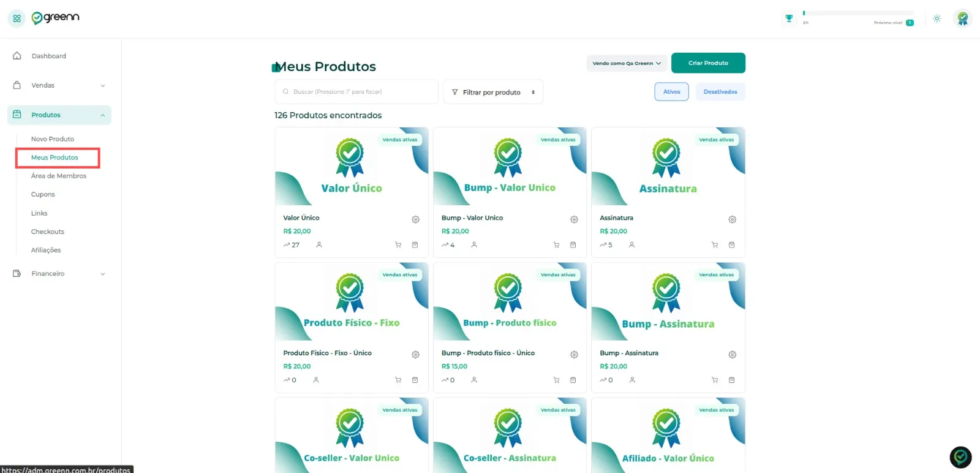The width and height of the screenshot is (980, 473).
Task: Click cart icon on Bump - Assinatura card
Action: 715,380
